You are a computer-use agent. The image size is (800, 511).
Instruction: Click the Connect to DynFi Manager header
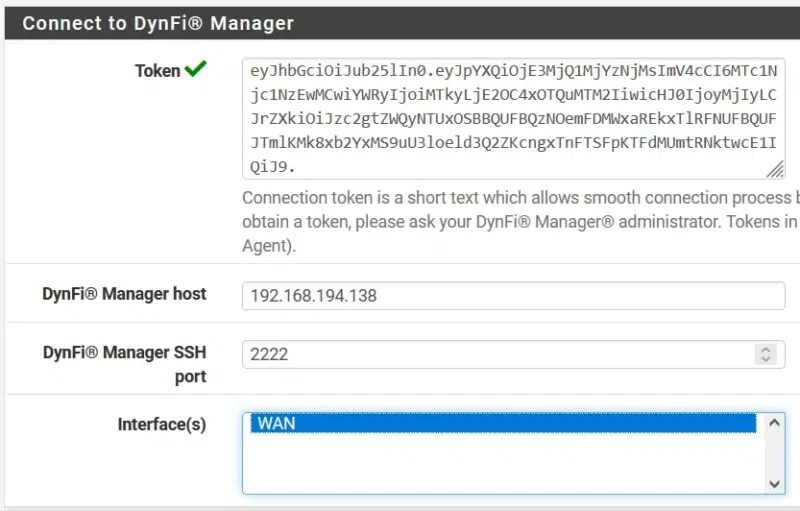[158, 23]
